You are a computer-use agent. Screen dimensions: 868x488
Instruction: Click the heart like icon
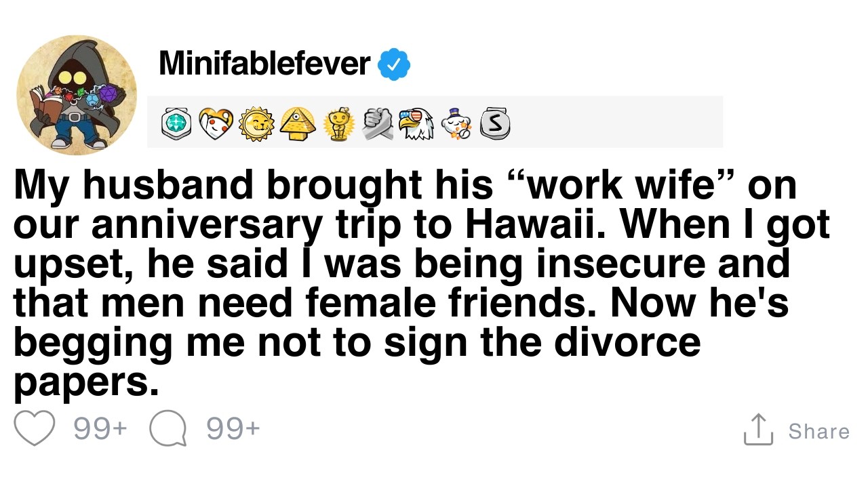34,429
